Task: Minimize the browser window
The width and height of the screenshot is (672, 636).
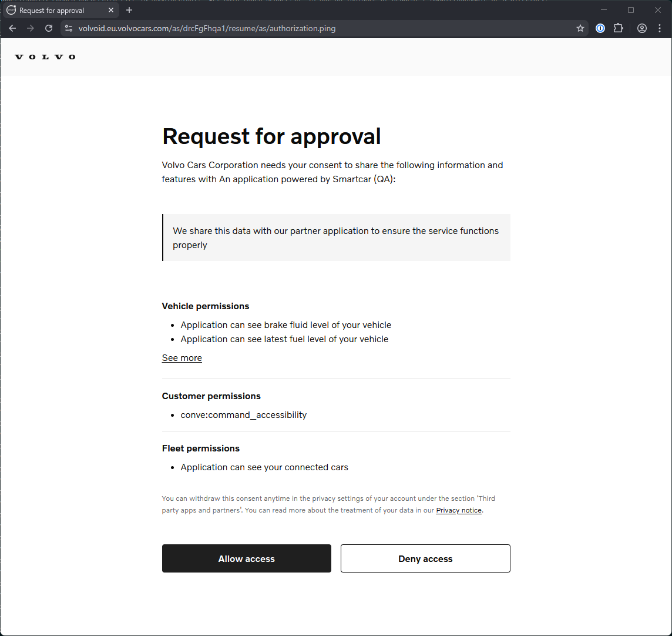Action: 604,10
